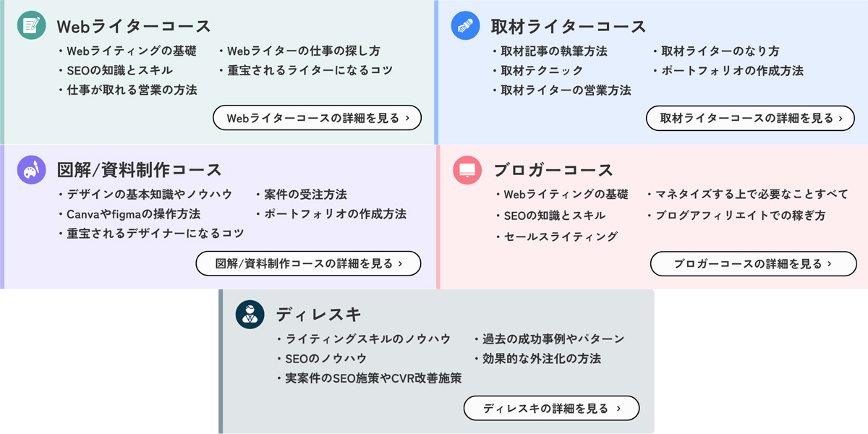Click the green notepad icon for Webライターコース

pyautogui.click(x=31, y=25)
